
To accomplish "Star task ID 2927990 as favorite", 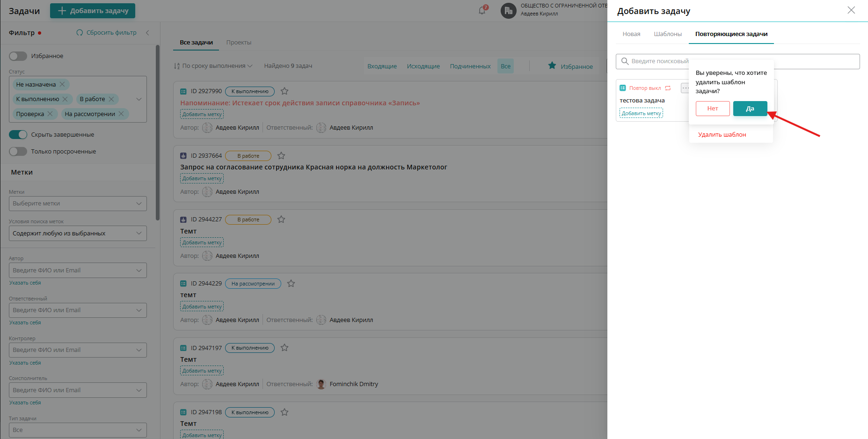I will pyautogui.click(x=284, y=91).
